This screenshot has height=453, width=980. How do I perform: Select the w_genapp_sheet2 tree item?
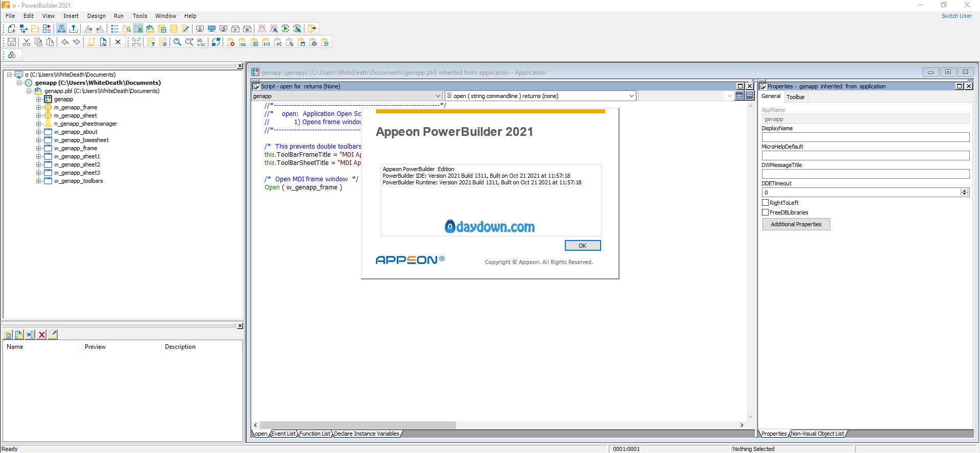(x=77, y=164)
